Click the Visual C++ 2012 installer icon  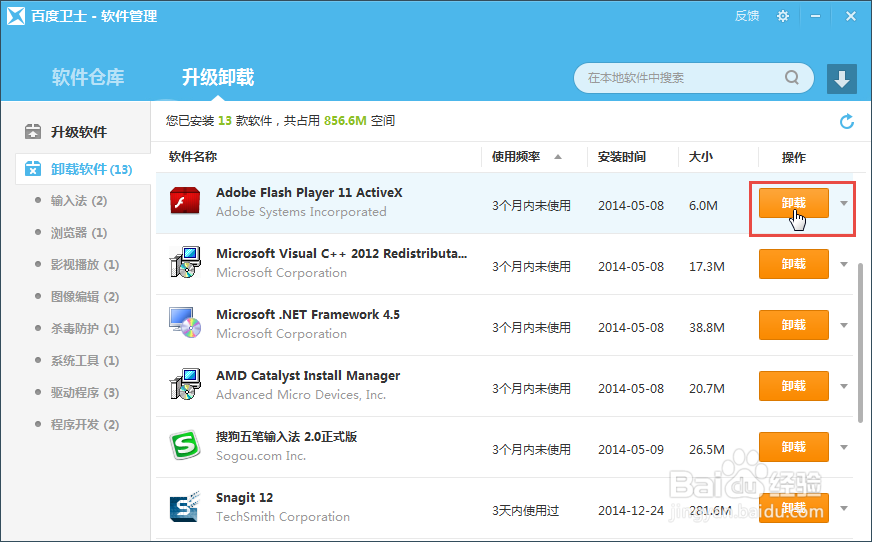click(x=185, y=262)
